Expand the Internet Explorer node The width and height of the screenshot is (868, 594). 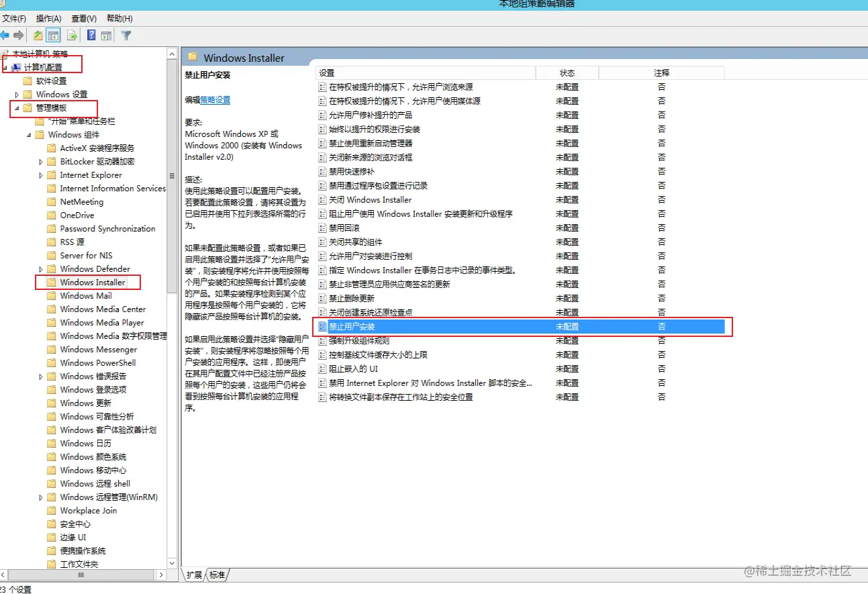point(41,175)
